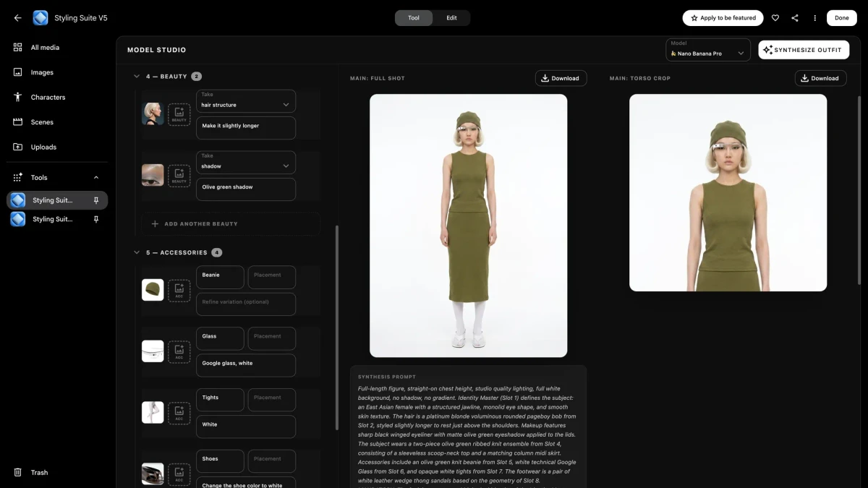Click the Olive green shadow field
Screen dimensions: 868x488
point(246,189)
